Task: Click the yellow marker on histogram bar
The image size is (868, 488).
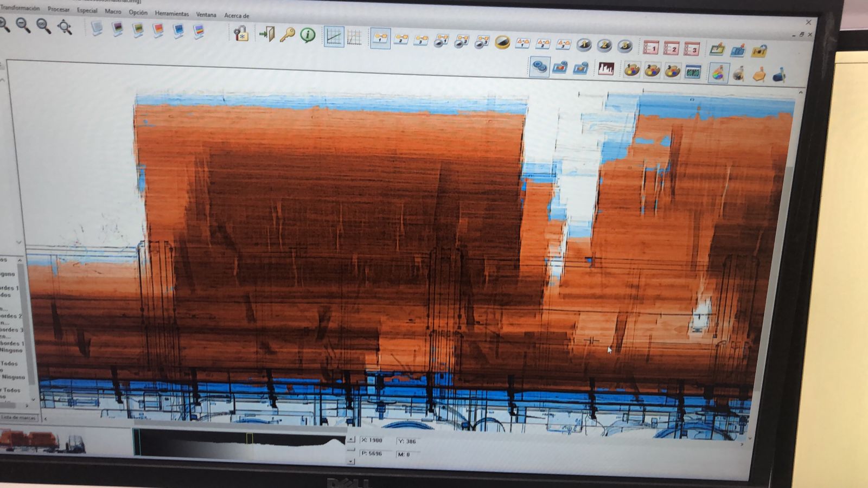Action: pyautogui.click(x=249, y=438)
